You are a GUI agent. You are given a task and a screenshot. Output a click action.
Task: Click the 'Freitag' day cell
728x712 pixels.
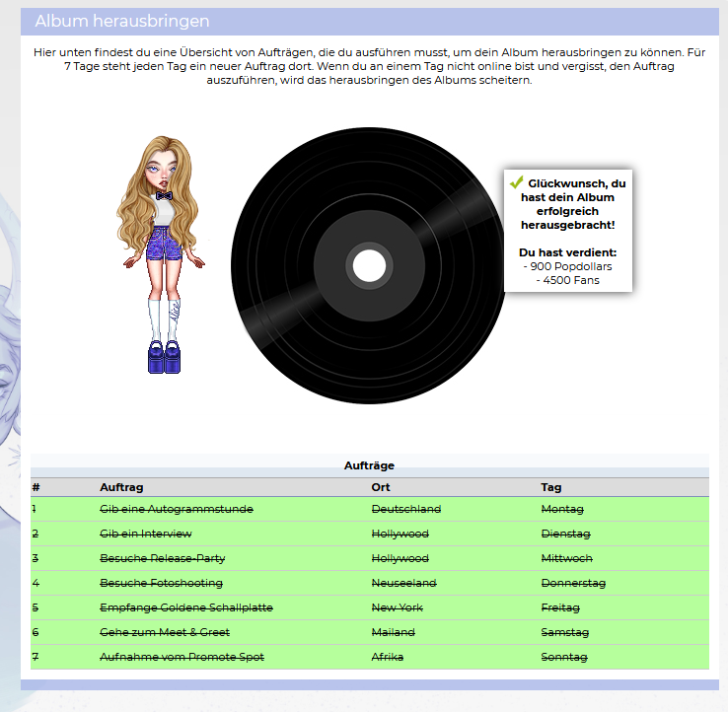coord(560,607)
